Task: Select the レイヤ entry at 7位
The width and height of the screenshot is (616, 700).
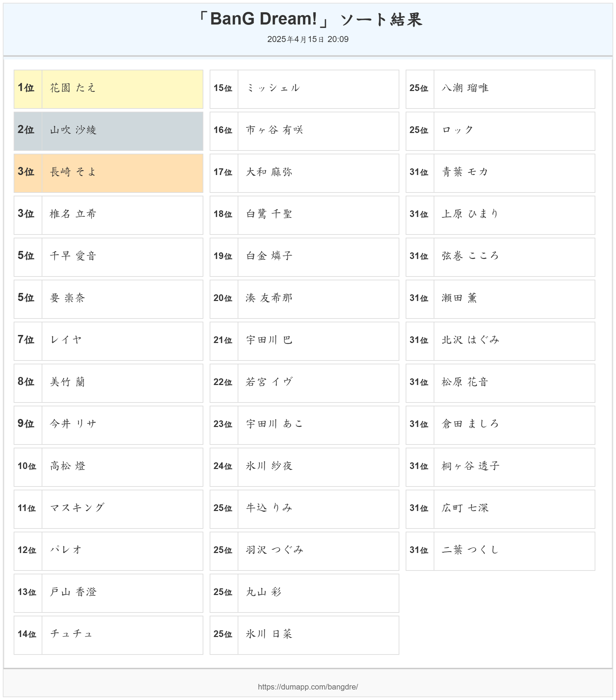Action: (x=66, y=340)
